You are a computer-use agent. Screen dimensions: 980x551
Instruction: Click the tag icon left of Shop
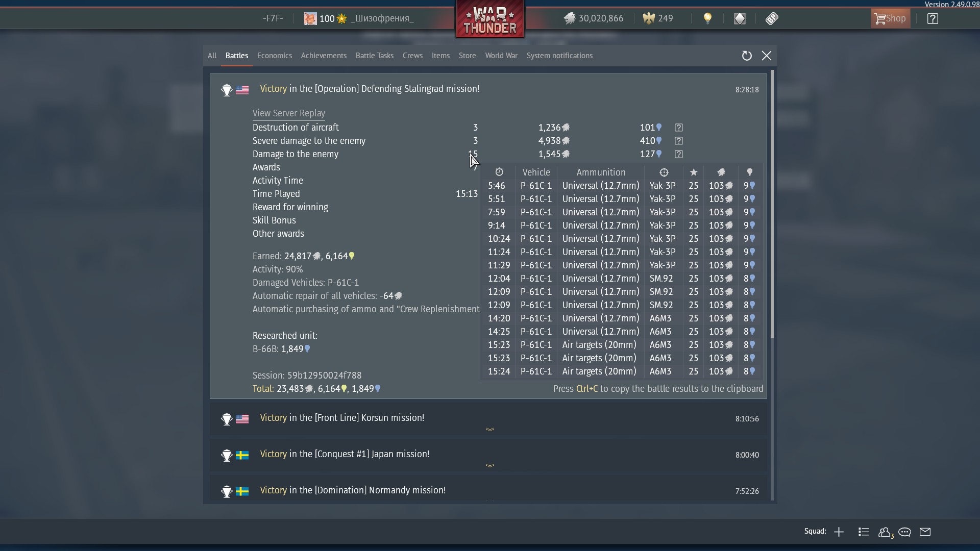(x=772, y=19)
